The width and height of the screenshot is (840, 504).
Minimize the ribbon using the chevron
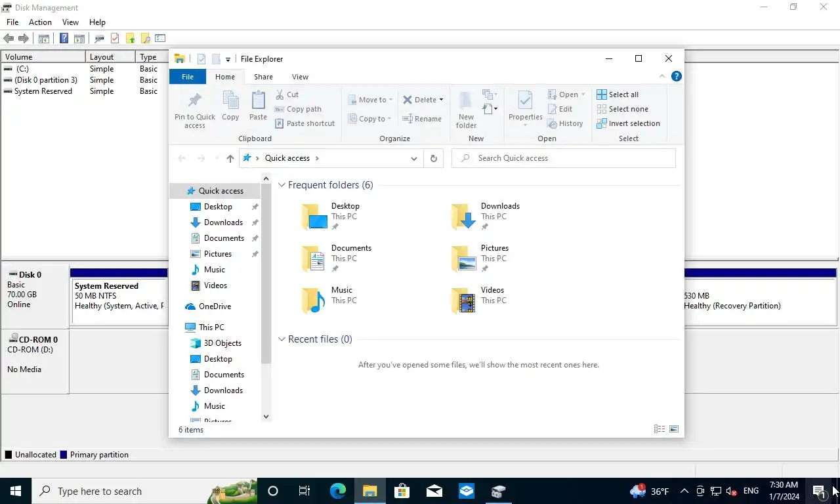coord(661,76)
